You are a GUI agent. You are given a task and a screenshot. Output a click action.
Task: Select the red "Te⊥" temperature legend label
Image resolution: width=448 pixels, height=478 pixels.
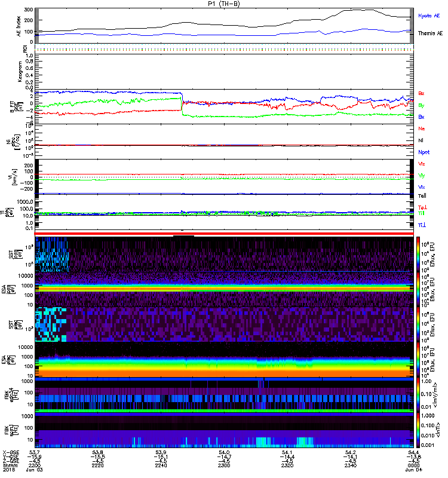pyautogui.click(x=422, y=207)
